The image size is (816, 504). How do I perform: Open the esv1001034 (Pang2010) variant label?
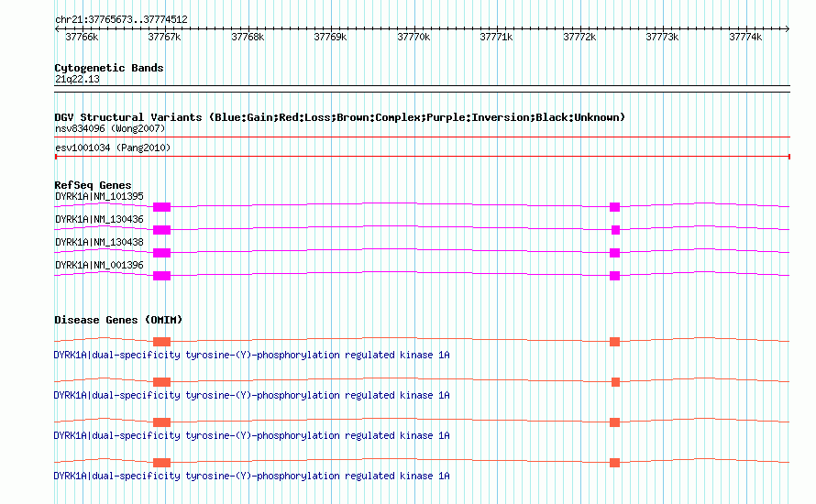(x=113, y=148)
